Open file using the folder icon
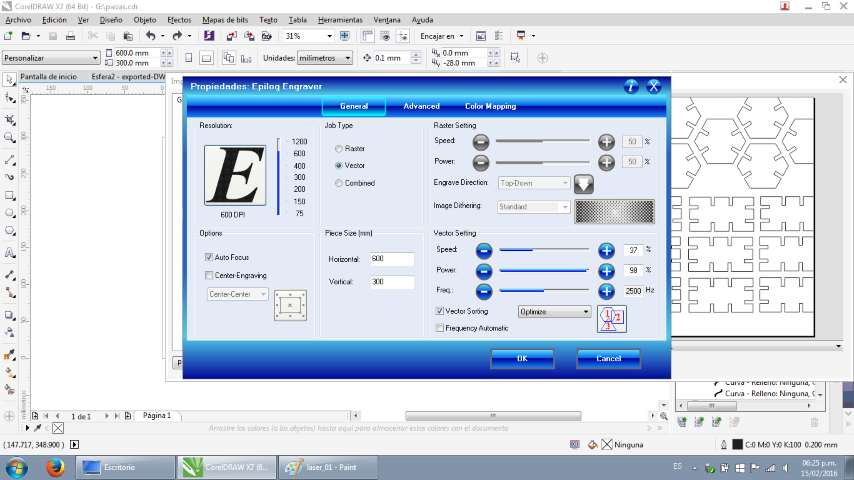This screenshot has width=854, height=480. pos(26,36)
